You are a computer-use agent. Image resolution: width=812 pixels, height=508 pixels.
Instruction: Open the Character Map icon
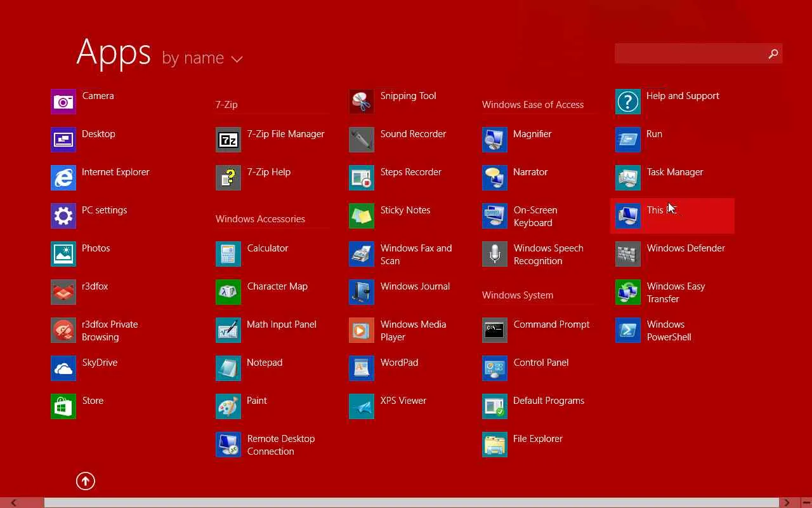[x=228, y=292]
